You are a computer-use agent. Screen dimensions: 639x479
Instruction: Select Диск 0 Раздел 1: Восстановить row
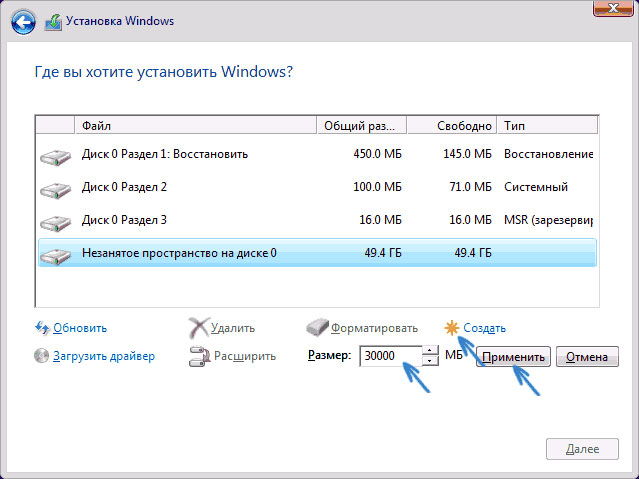tap(165, 154)
